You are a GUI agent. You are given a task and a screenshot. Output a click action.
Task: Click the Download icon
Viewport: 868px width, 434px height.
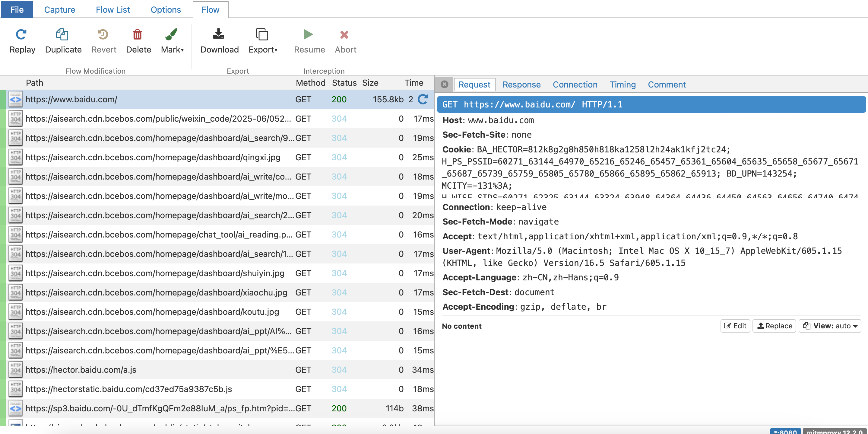pos(219,34)
